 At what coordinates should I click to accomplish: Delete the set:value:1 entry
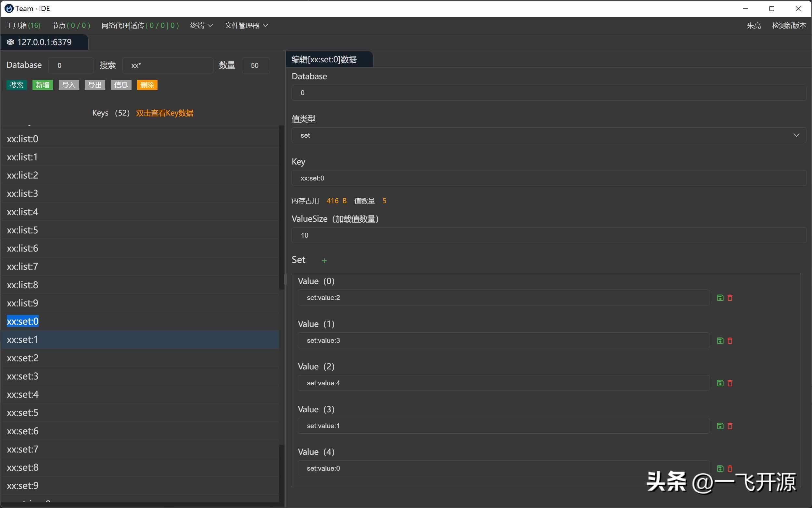[730, 426]
